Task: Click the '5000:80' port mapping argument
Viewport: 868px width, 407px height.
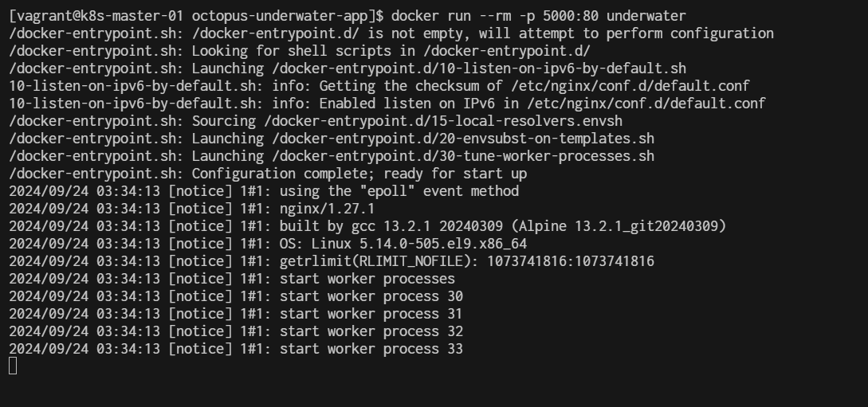Action: (570, 16)
